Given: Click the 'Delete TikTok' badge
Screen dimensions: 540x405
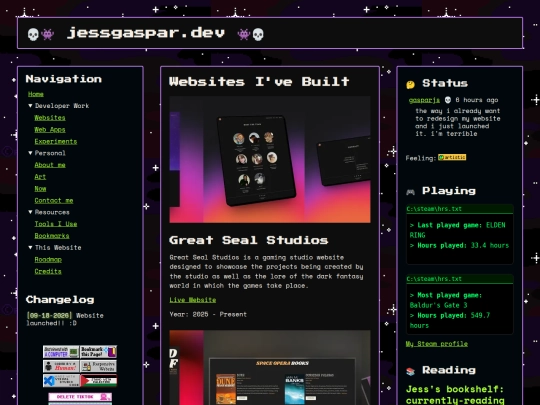Looking at the screenshot, I should 80,397.
